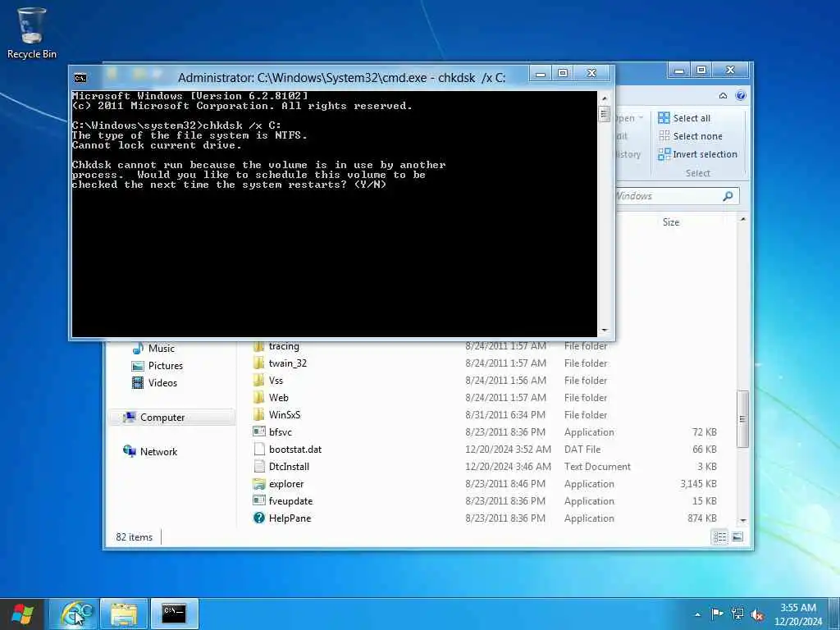Screen dimensions: 840x630
Task: Select Music in the navigation pane
Action: [x=153, y=348]
